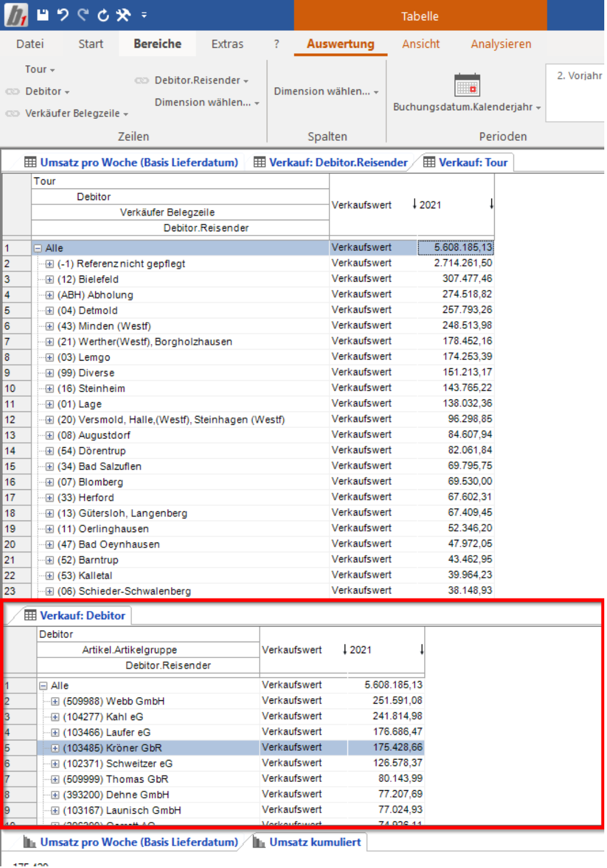This screenshot has height=868, width=607.
Task: Click the redo arrow icon
Action: point(83,15)
